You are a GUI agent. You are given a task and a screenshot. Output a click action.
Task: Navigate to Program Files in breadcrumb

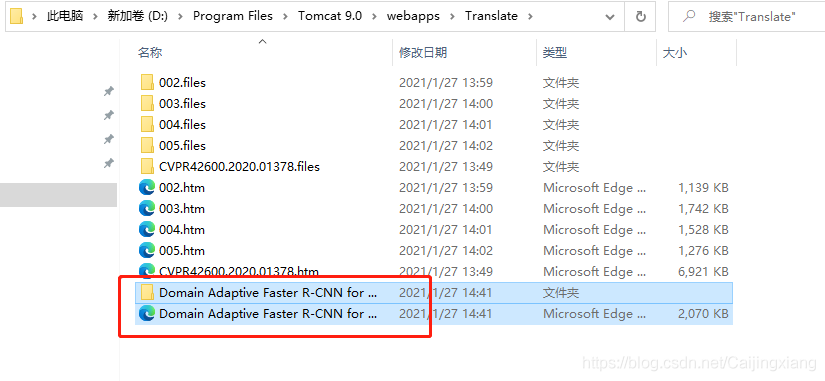tap(233, 16)
